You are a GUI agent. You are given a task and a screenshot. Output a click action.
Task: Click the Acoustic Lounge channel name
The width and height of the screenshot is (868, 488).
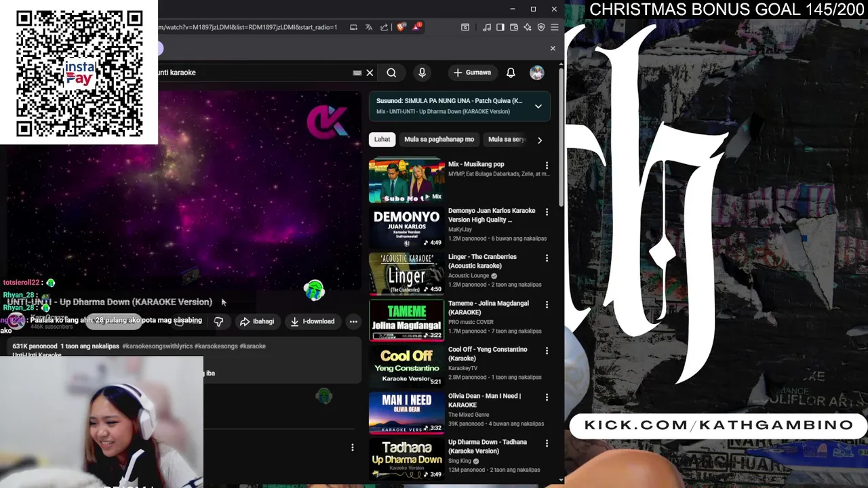(469, 276)
